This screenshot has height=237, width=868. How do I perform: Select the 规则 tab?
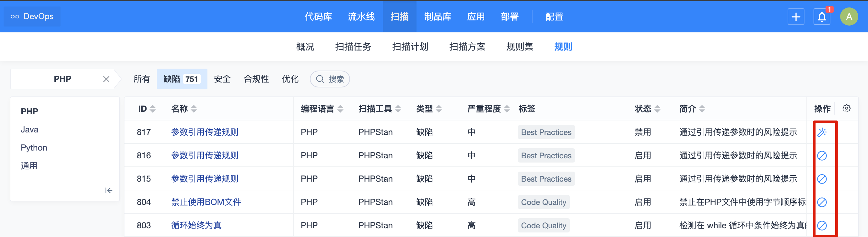(563, 46)
